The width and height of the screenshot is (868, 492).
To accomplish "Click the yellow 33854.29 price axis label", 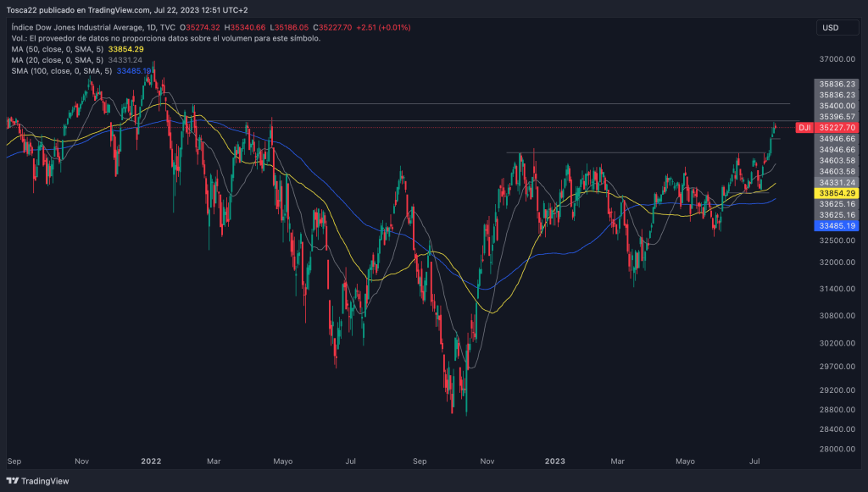I will 837,193.
